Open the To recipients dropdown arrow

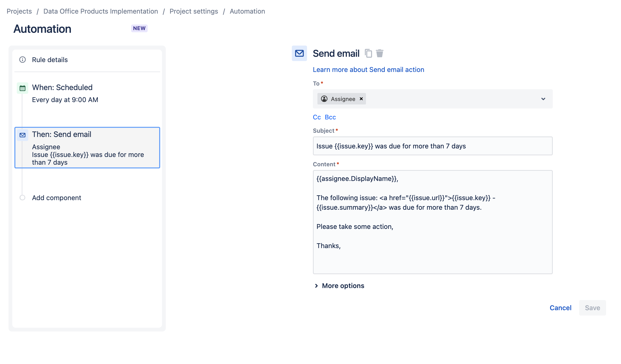tap(543, 99)
